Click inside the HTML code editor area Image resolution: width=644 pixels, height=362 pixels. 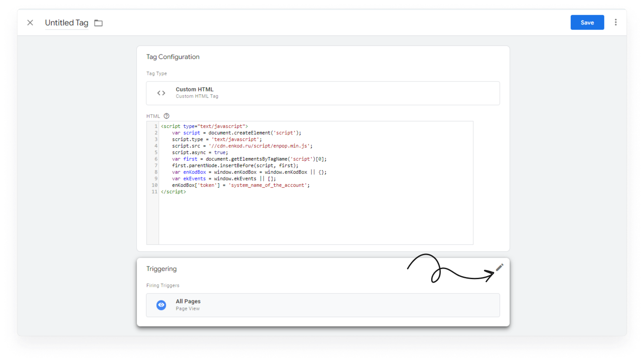coord(316,183)
